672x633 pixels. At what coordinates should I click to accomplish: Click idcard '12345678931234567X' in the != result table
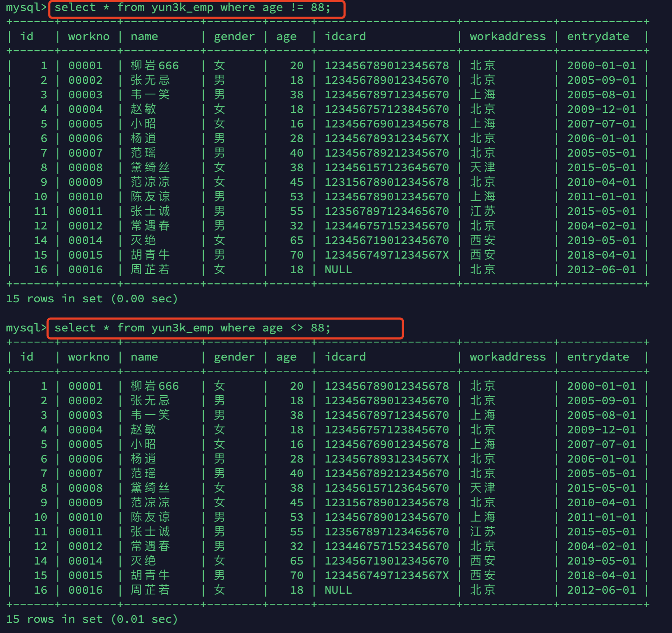pos(387,138)
